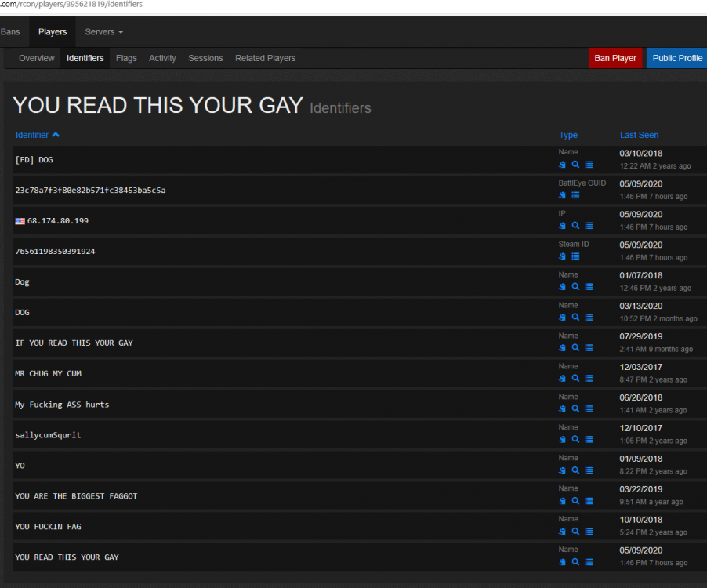Open list icon for the Steam ID row
The width and height of the screenshot is (707, 588).
tap(575, 256)
